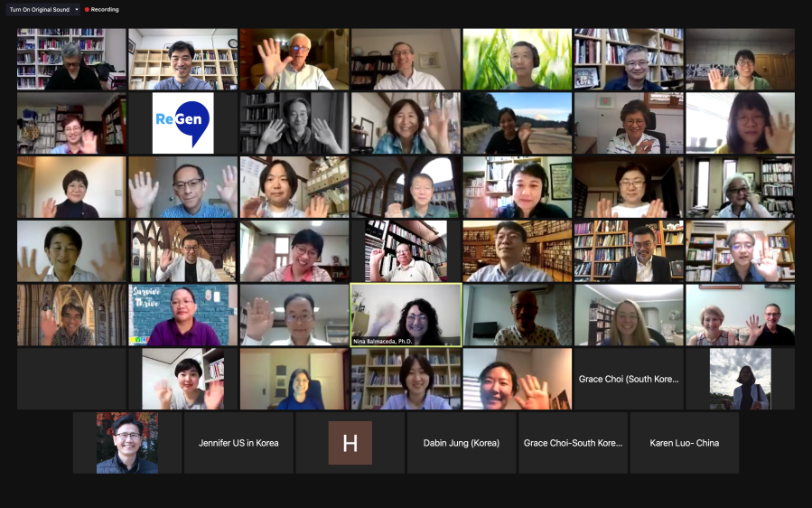Click the brown "H" avatar tile
This screenshot has height=508, width=812.
coord(350,443)
